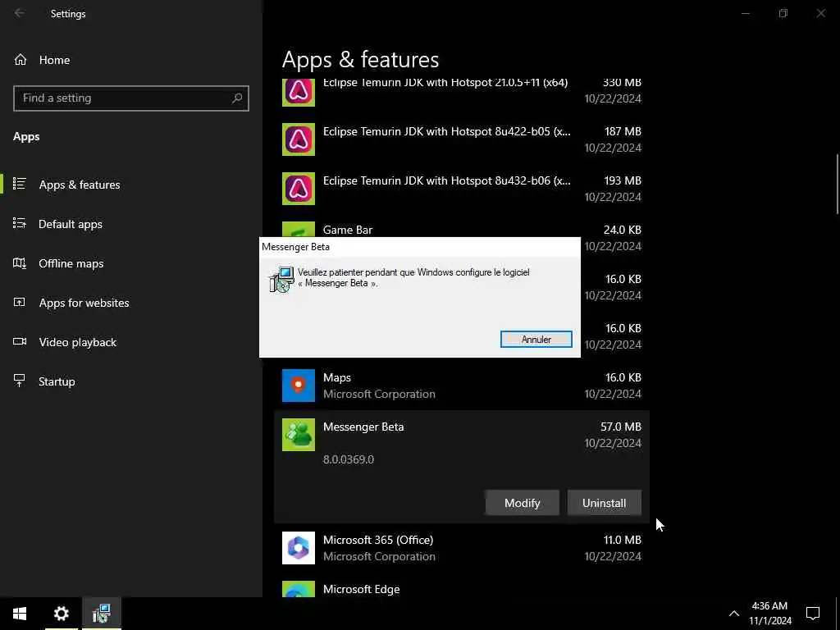Click the apps list vertical scrollbar
The height and width of the screenshot is (630, 840).
[837, 184]
